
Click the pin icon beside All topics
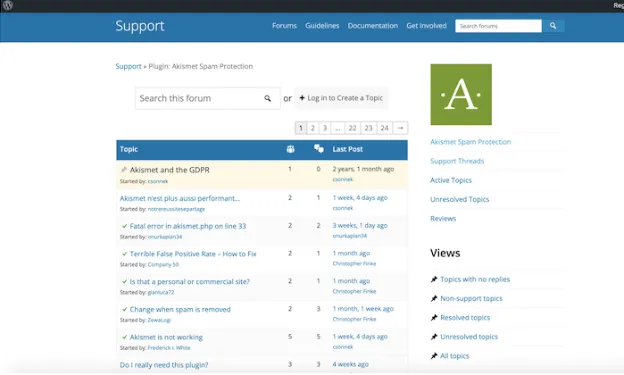pyautogui.click(x=434, y=356)
